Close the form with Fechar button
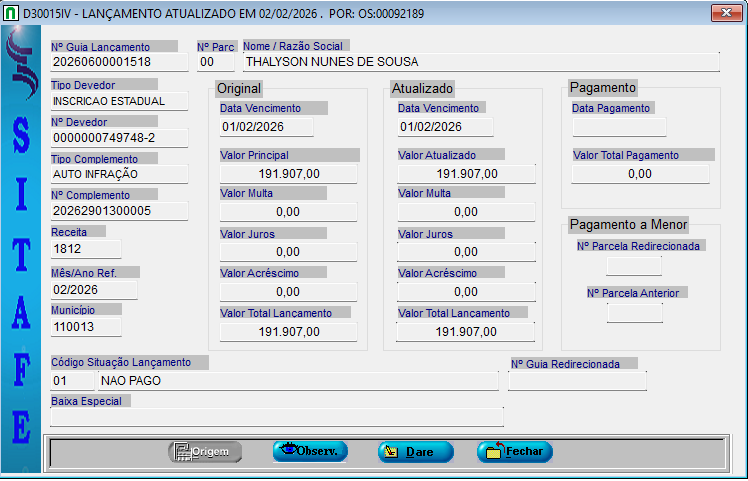The width and height of the screenshot is (748, 481). (x=514, y=452)
